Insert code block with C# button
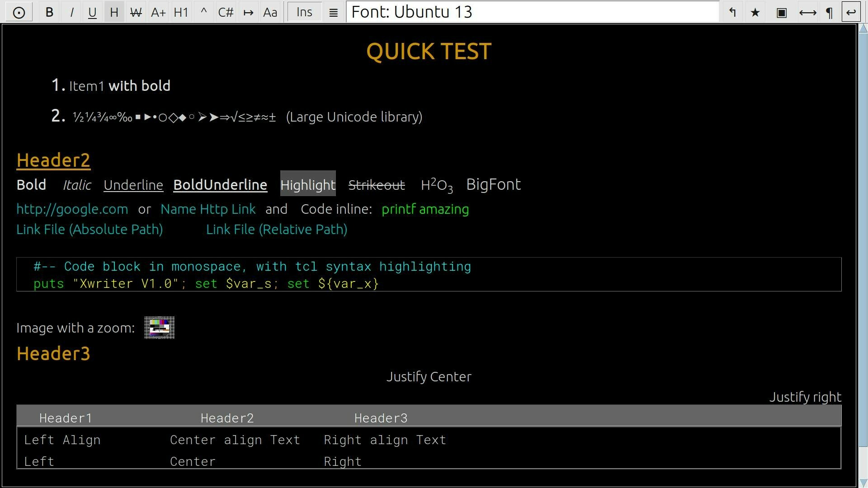The height and width of the screenshot is (488, 868). [226, 12]
